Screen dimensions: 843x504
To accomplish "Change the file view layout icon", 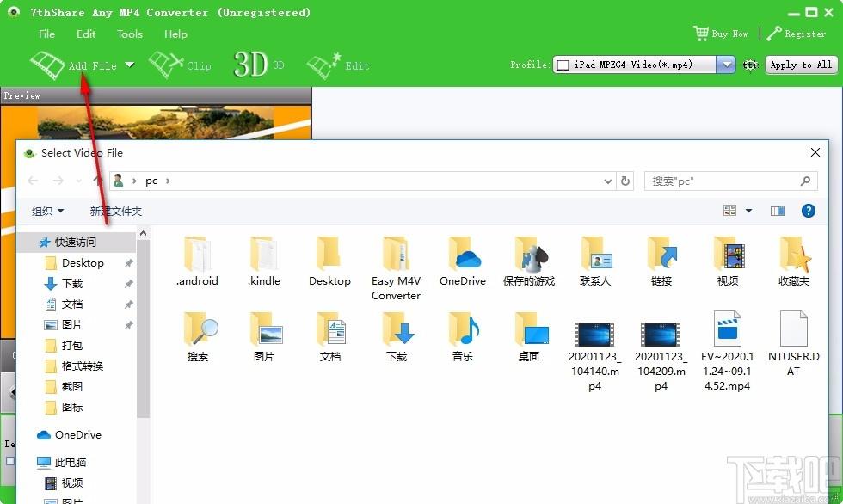I will (x=729, y=211).
